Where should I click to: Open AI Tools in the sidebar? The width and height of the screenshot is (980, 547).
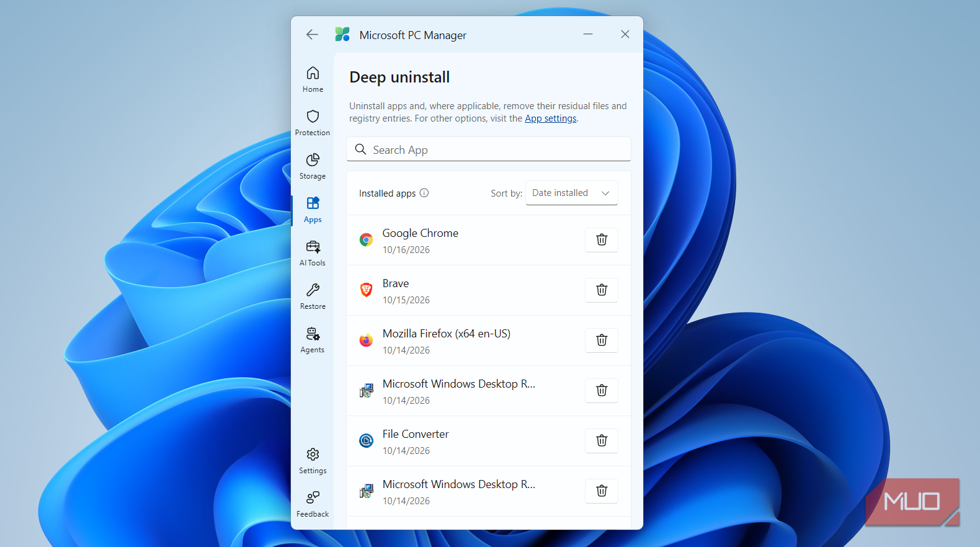[313, 253]
